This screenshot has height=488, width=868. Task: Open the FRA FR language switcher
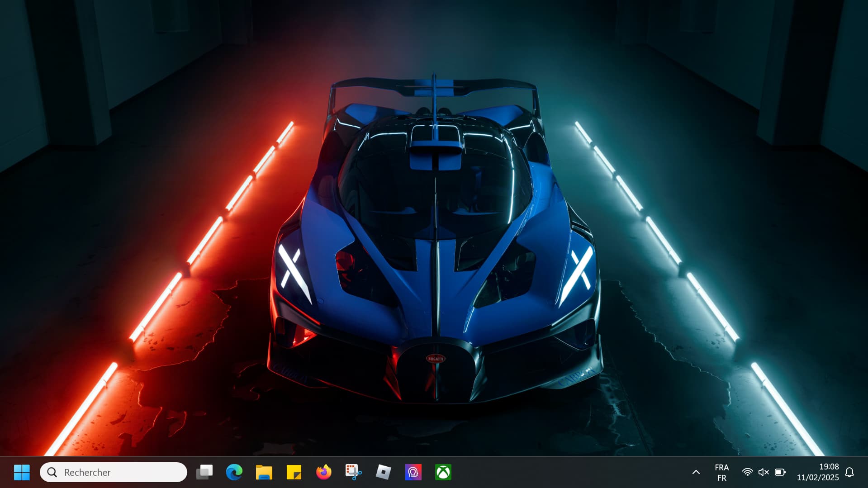click(721, 472)
